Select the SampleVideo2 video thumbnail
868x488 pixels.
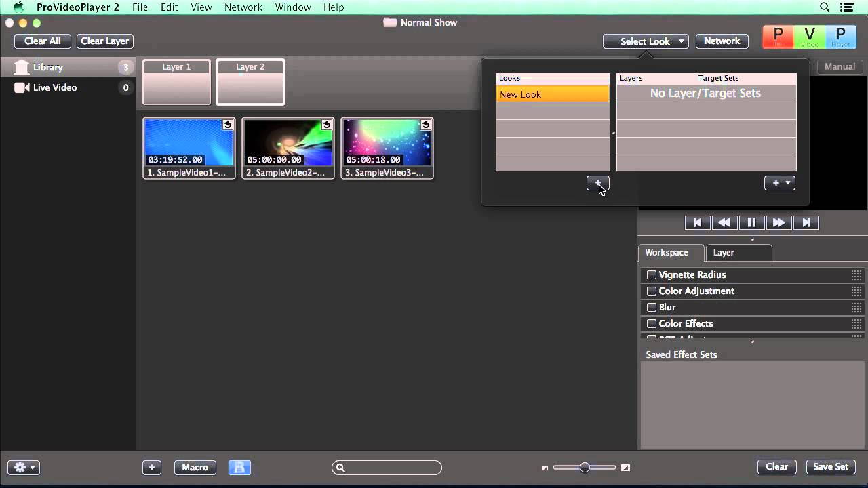[x=288, y=148]
